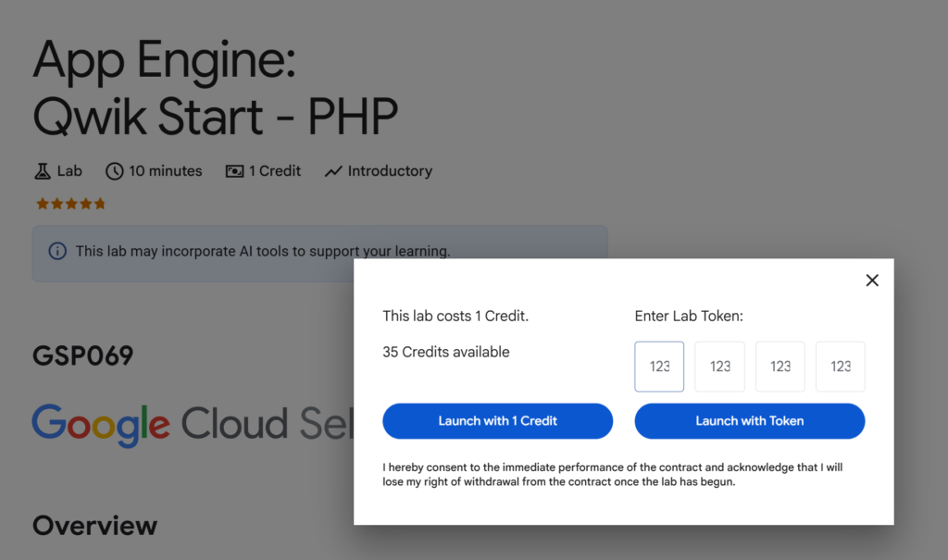
Task: Close the lab launch dialog
Action: click(871, 280)
